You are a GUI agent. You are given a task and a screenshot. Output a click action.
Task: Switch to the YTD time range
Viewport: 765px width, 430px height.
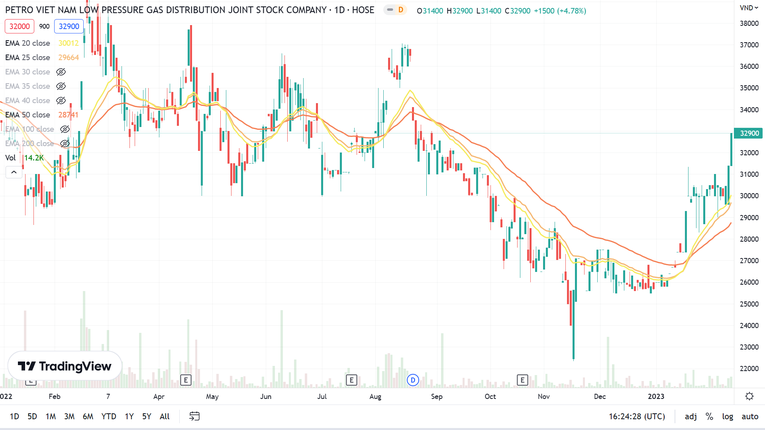109,416
